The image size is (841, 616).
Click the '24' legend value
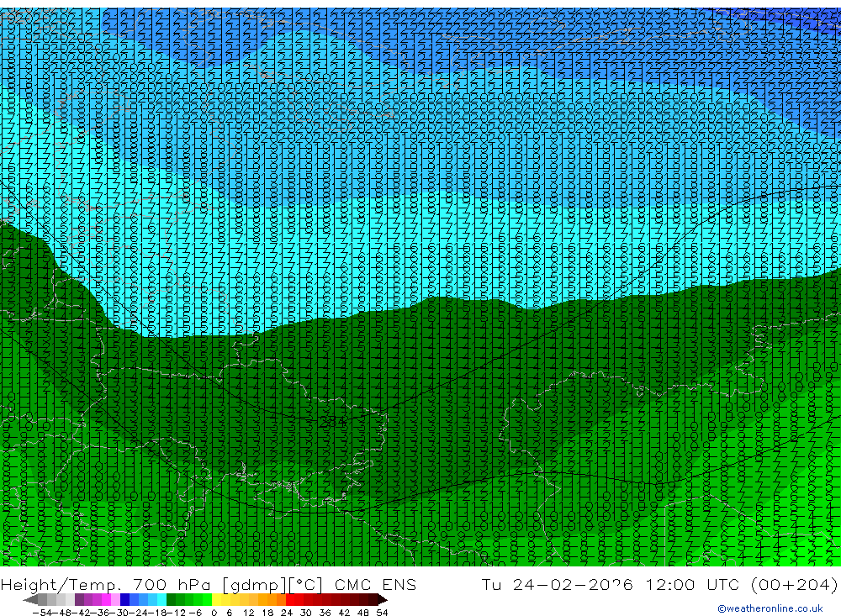tap(287, 613)
